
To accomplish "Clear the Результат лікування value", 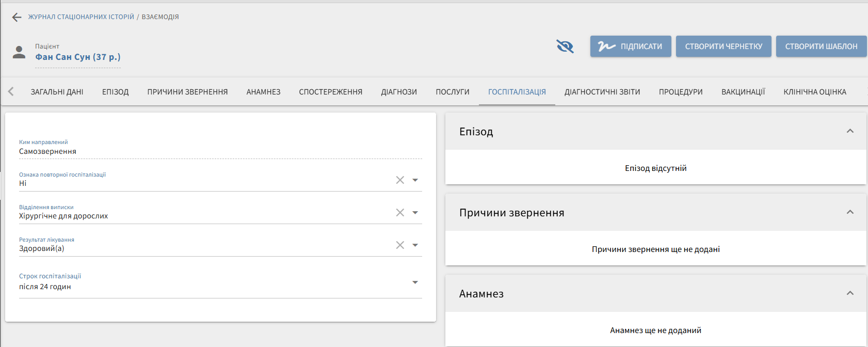I will [400, 245].
